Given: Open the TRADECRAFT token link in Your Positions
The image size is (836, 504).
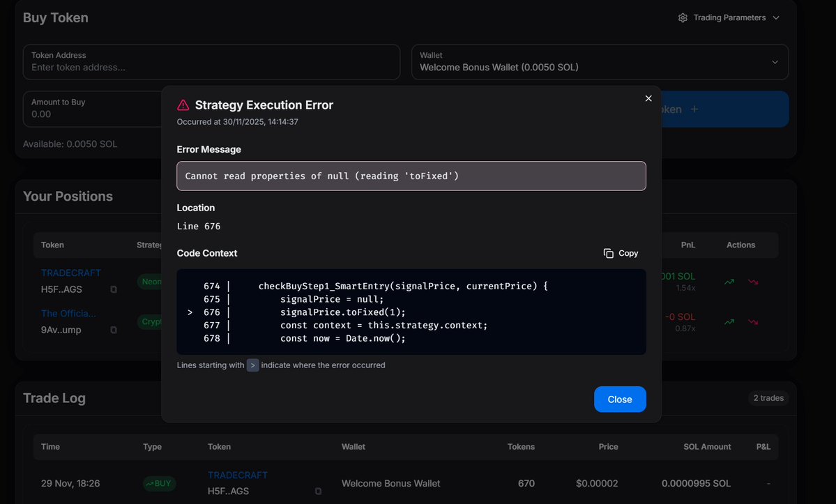Looking at the screenshot, I should point(71,273).
